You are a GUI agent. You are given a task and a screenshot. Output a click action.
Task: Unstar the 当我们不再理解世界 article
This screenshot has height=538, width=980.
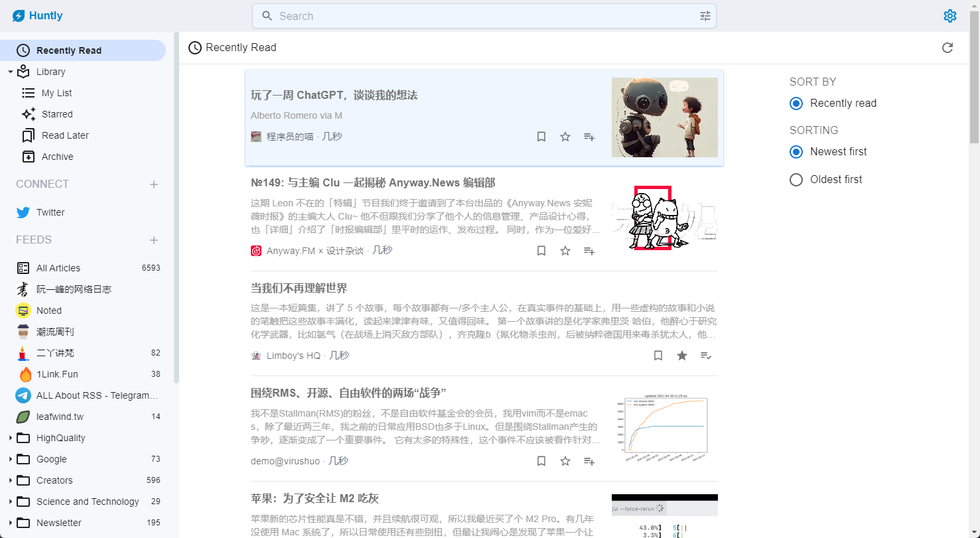click(x=682, y=356)
